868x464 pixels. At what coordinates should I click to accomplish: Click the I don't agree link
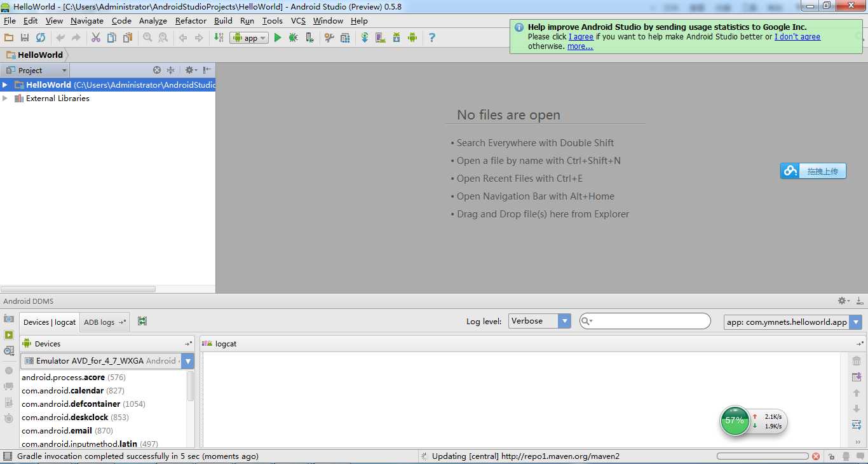click(x=797, y=37)
